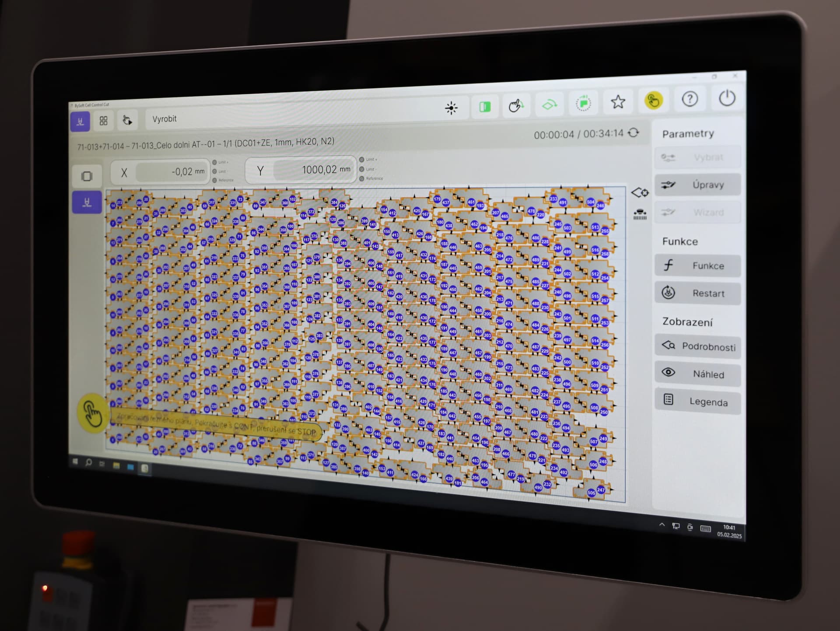
Task: Click the sheet target zoom icon beside the plan
Action: click(x=640, y=192)
